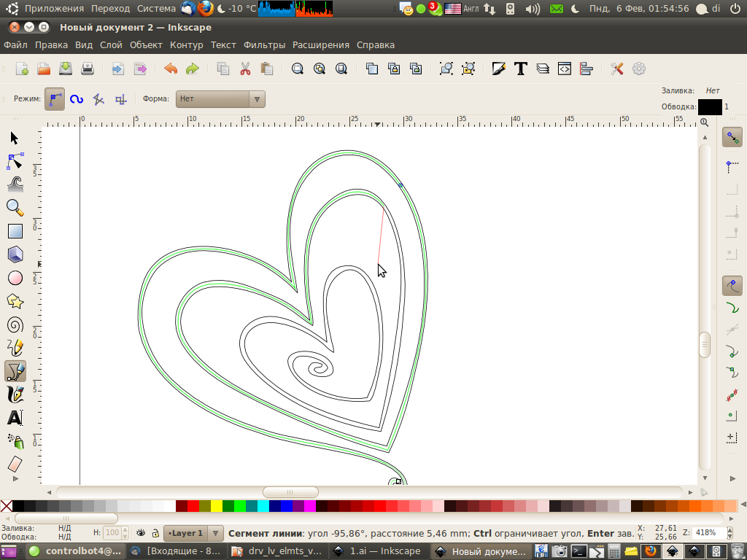The width and height of the screenshot is (747, 560).
Task: Select the Selector arrow tool
Action: pyautogui.click(x=15, y=139)
